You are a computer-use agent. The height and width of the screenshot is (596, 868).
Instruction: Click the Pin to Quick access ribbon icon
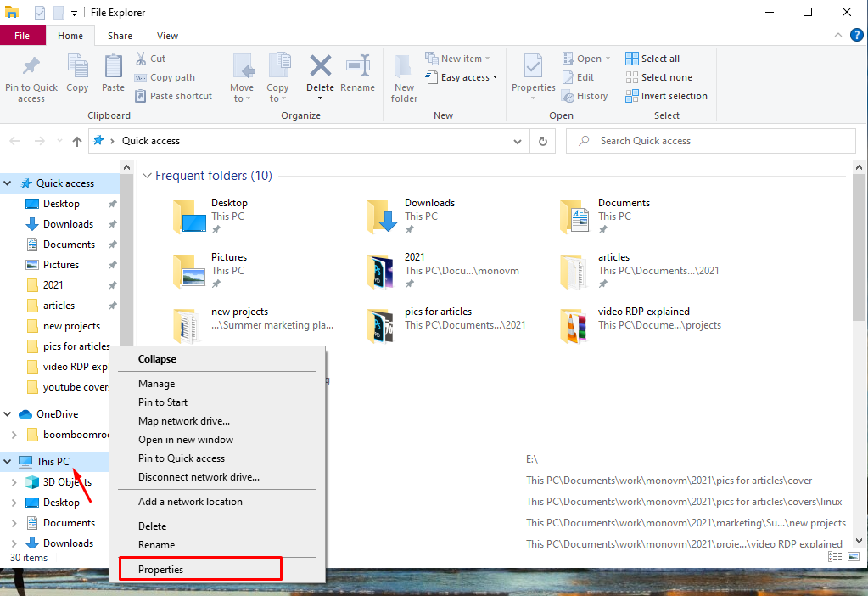coord(31,68)
